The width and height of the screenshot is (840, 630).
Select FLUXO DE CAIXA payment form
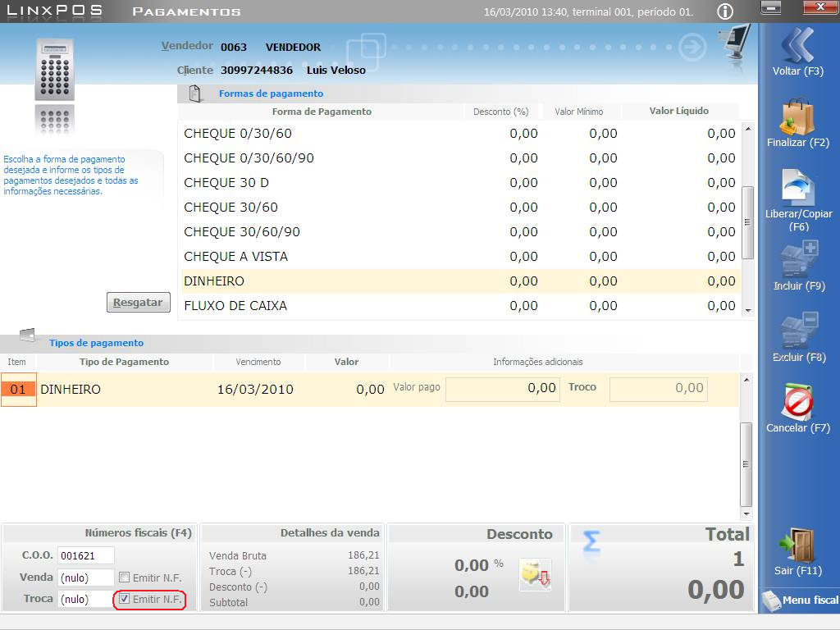[x=235, y=306]
